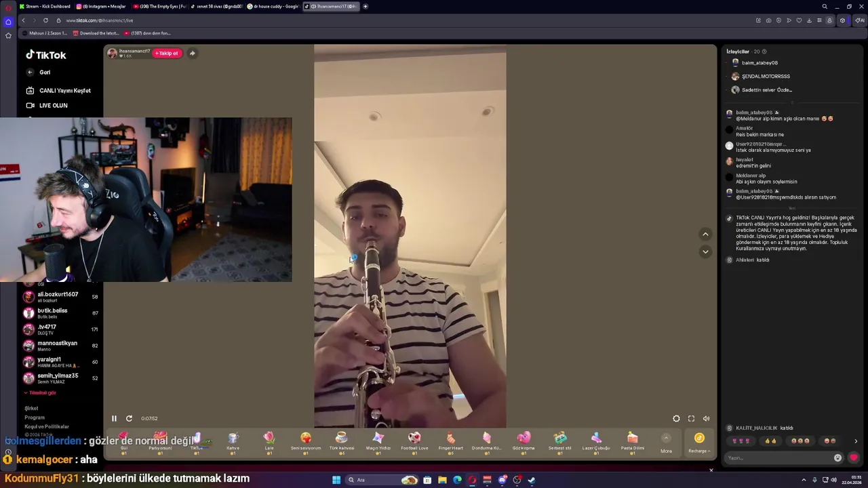Open the Program footer link

[x=35, y=418]
